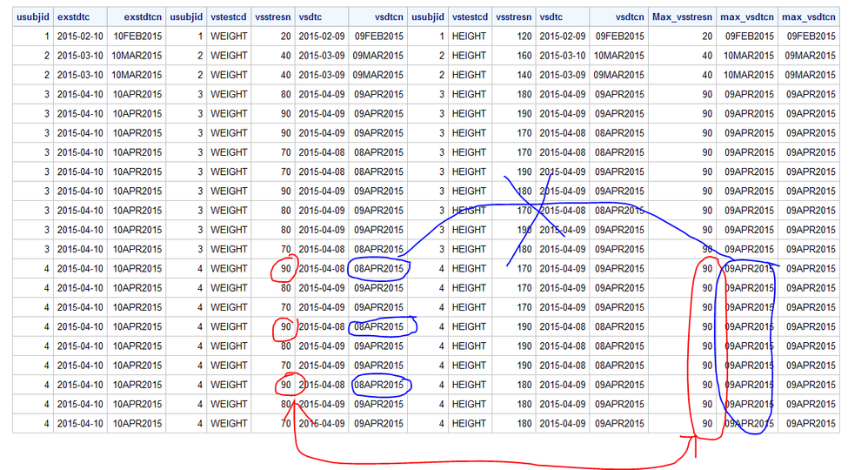
Task: Select vstestcd header above the WEIGHT values
Action: click(x=229, y=17)
